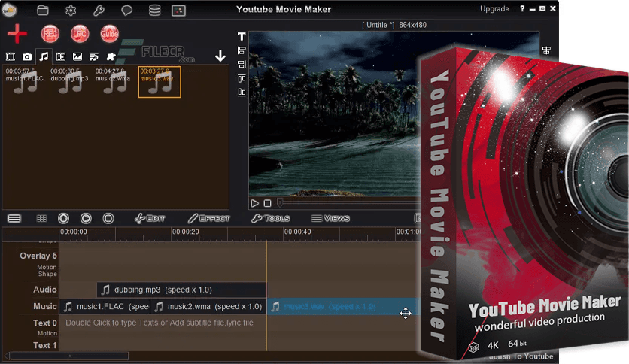629x364 pixels.
Task: Select the music1.FLAC clip on Music track
Action: point(105,307)
